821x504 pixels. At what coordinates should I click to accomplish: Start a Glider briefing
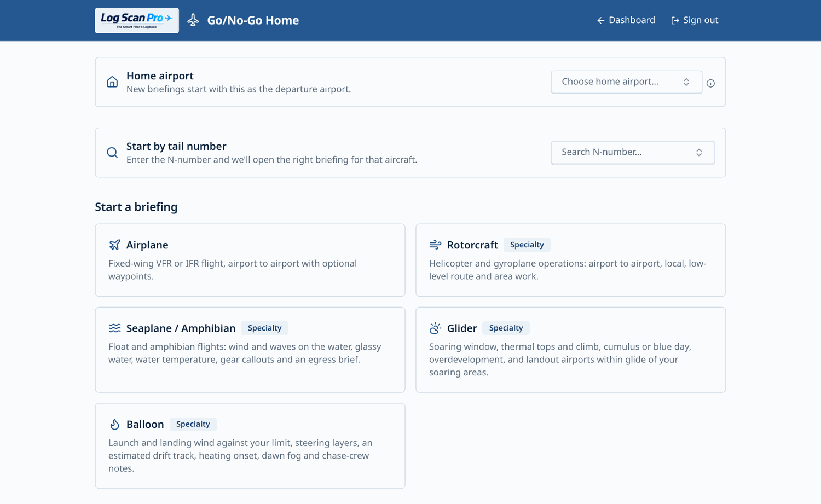[x=571, y=350]
